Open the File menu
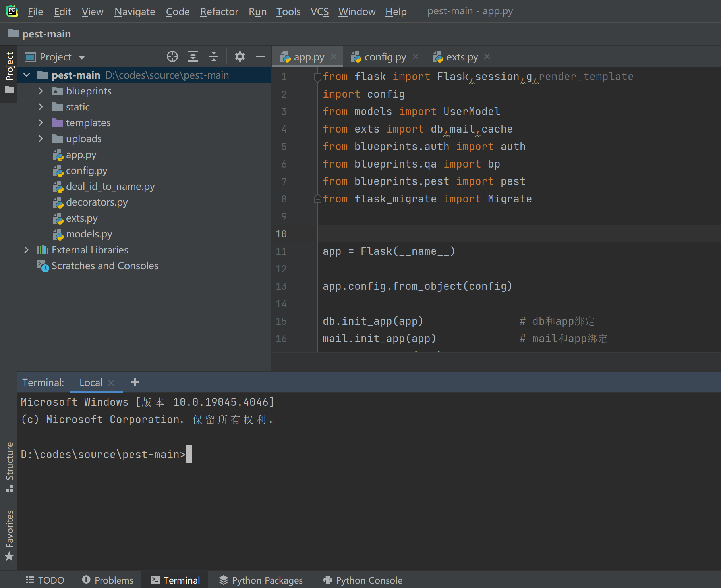 click(35, 12)
